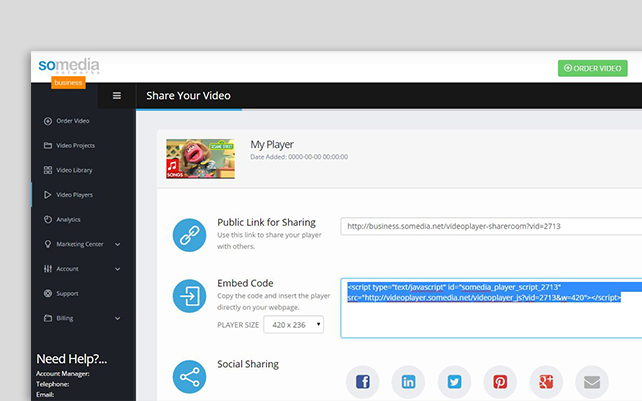This screenshot has height=401, width=642.
Task: Share on Twitter
Action: click(454, 382)
